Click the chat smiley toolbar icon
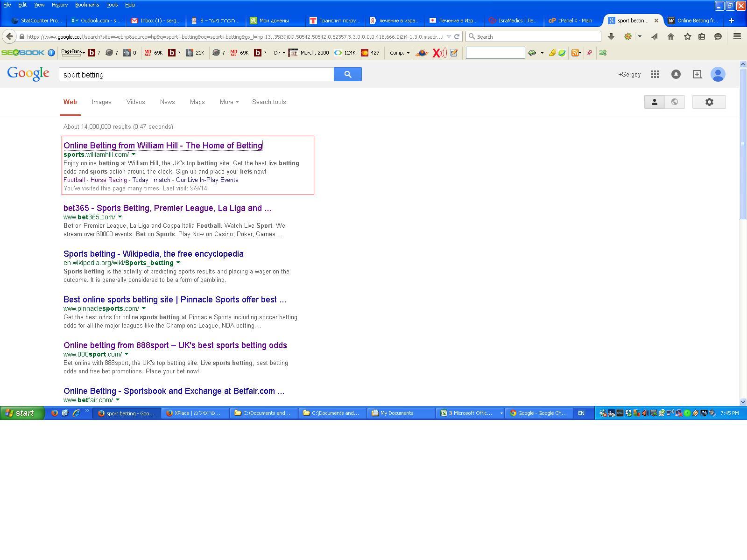Image resolution: width=747 pixels, height=560 pixels. click(718, 36)
